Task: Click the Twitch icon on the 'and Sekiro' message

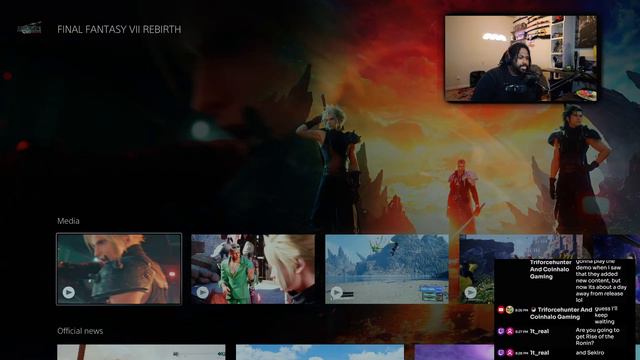Action: click(501, 353)
